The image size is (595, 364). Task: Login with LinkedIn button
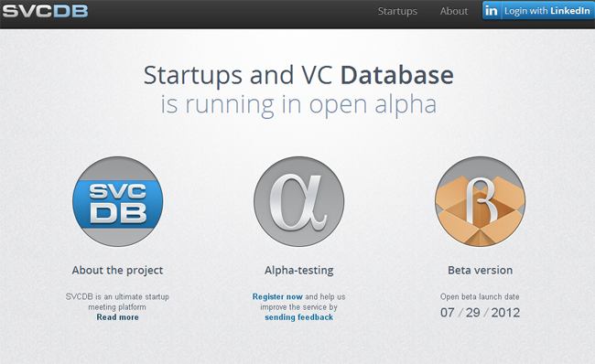[538, 11]
